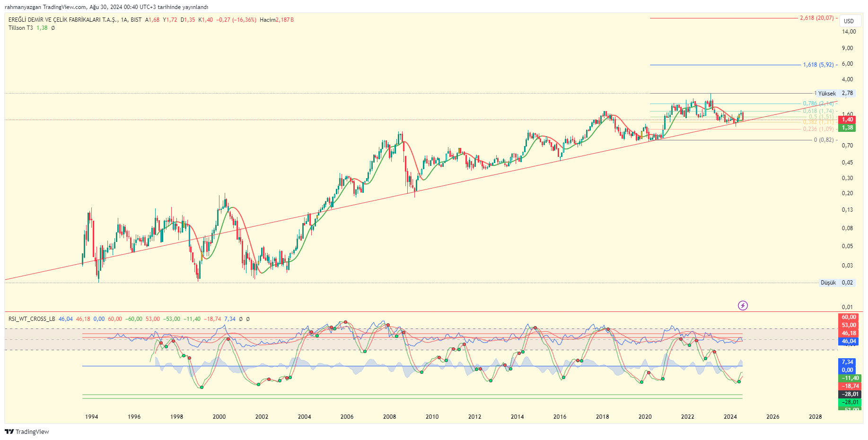Click the 1998 year on time axis
The image size is (868, 440).
[x=176, y=417]
